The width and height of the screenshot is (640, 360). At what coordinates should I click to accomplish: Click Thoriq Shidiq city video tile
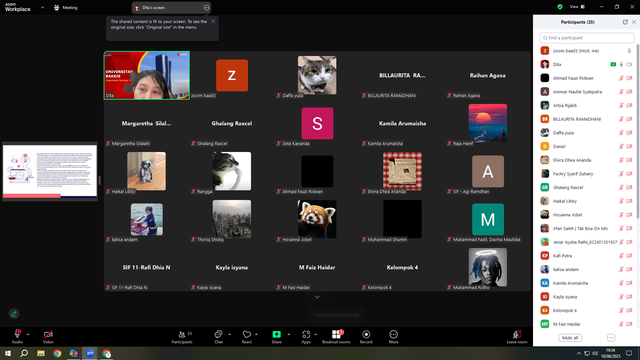232,220
